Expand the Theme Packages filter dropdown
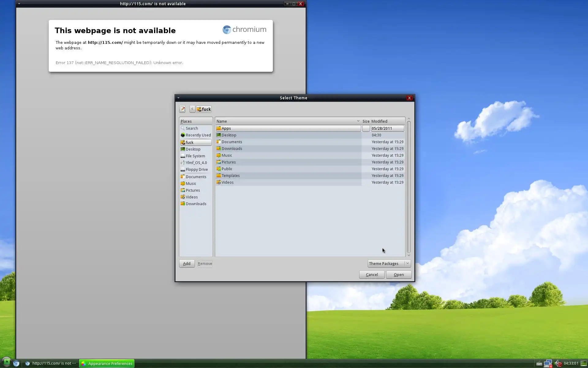 [x=389, y=263]
